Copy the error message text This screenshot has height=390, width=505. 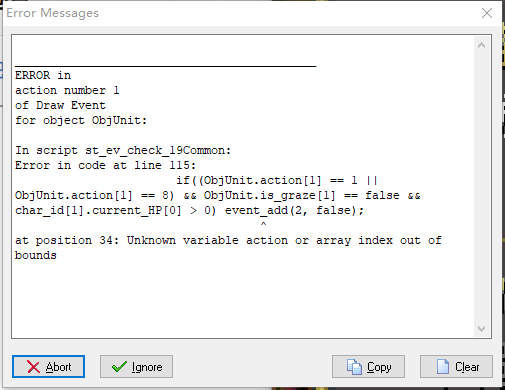click(368, 367)
